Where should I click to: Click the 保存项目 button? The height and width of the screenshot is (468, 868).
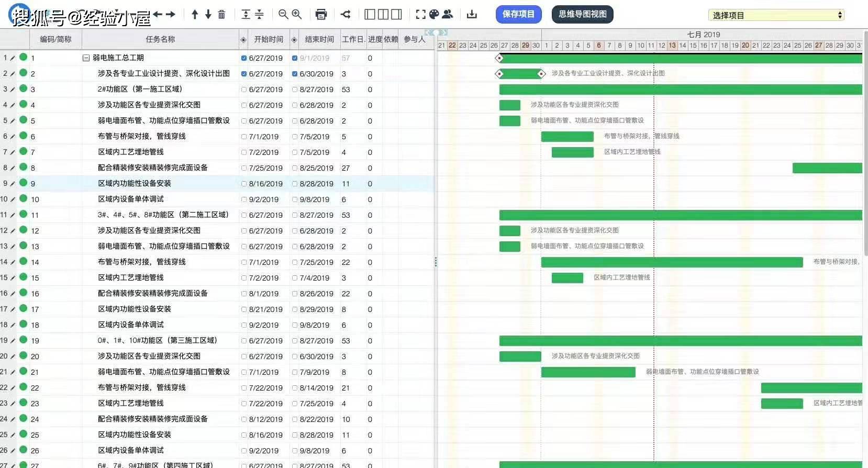click(x=518, y=14)
